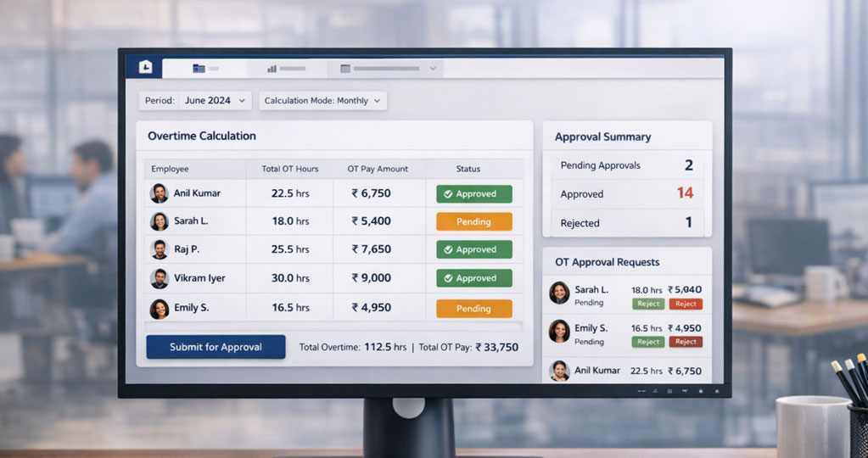Click the Approved status badge for Raj P.

[473, 249]
